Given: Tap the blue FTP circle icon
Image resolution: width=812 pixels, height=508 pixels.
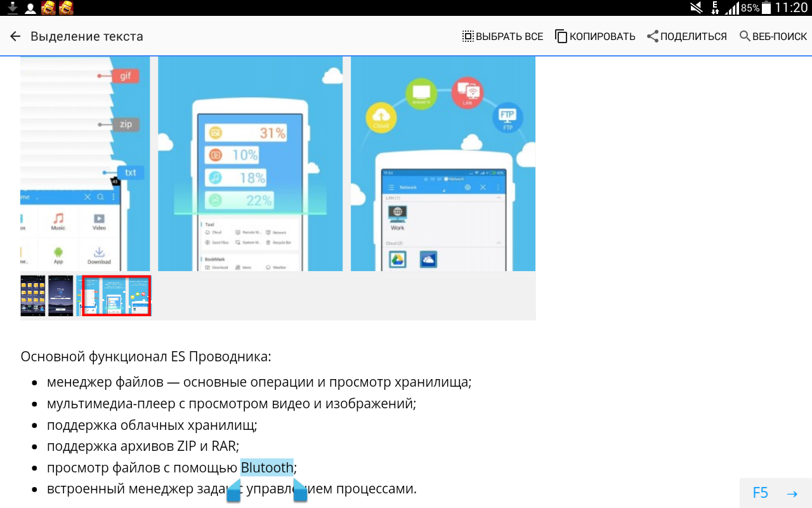Looking at the screenshot, I should pos(507,119).
